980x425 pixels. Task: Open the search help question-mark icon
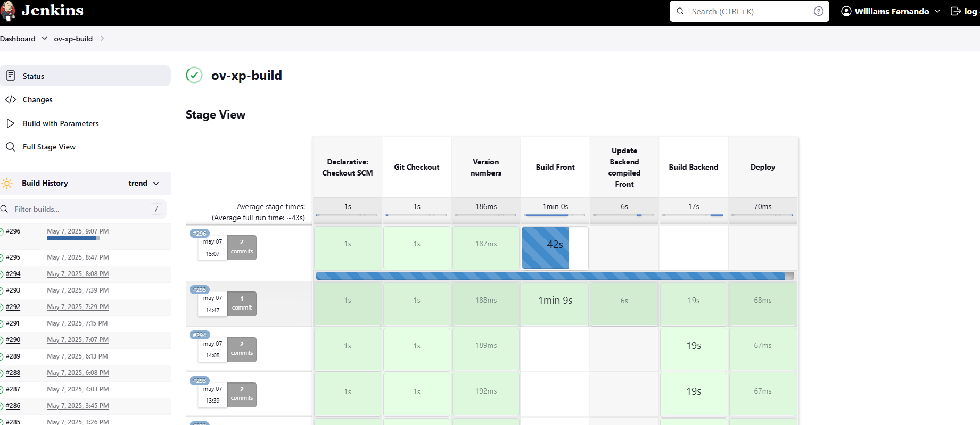coord(819,11)
